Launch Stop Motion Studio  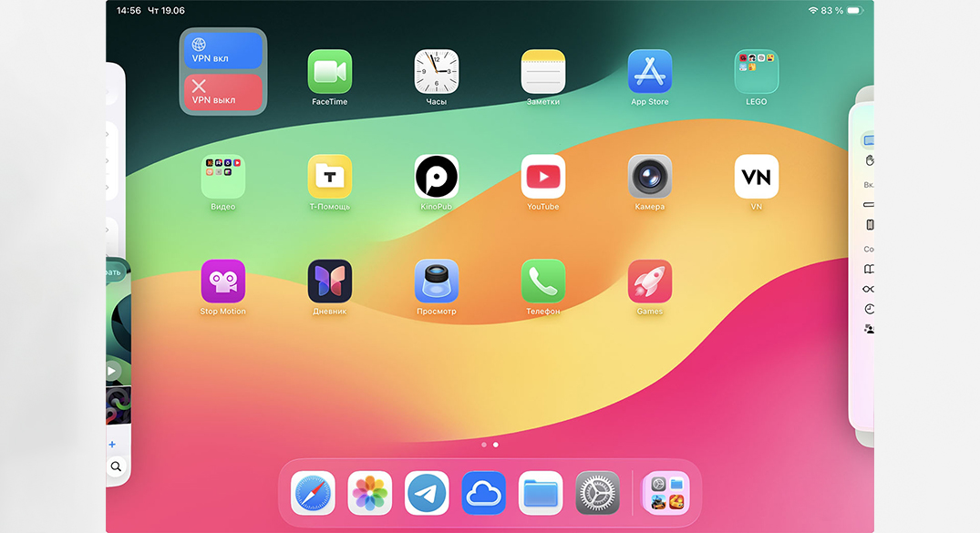222,282
